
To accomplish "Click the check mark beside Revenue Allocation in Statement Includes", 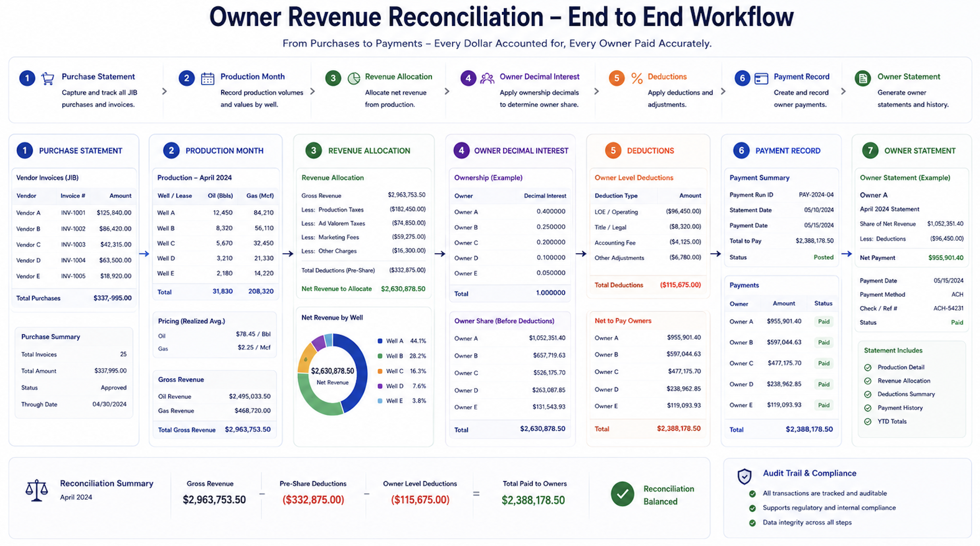I will (x=868, y=381).
